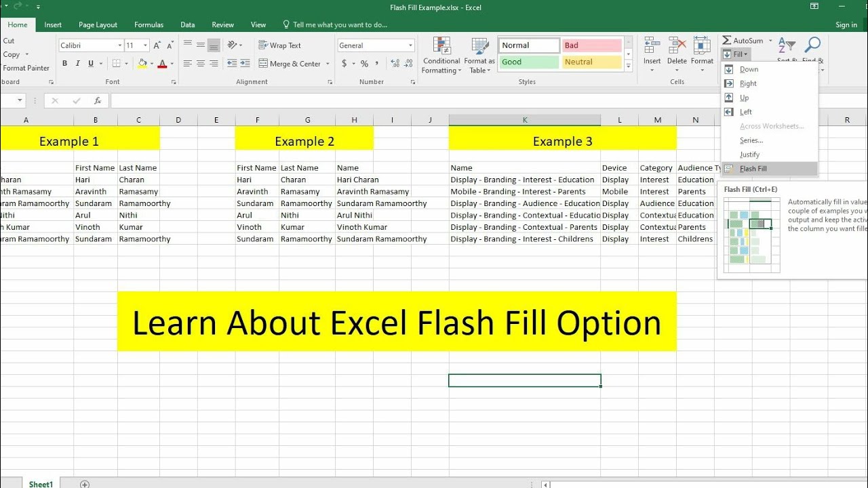Choose Series... from the Fill menu
868x488 pixels.
click(770, 140)
